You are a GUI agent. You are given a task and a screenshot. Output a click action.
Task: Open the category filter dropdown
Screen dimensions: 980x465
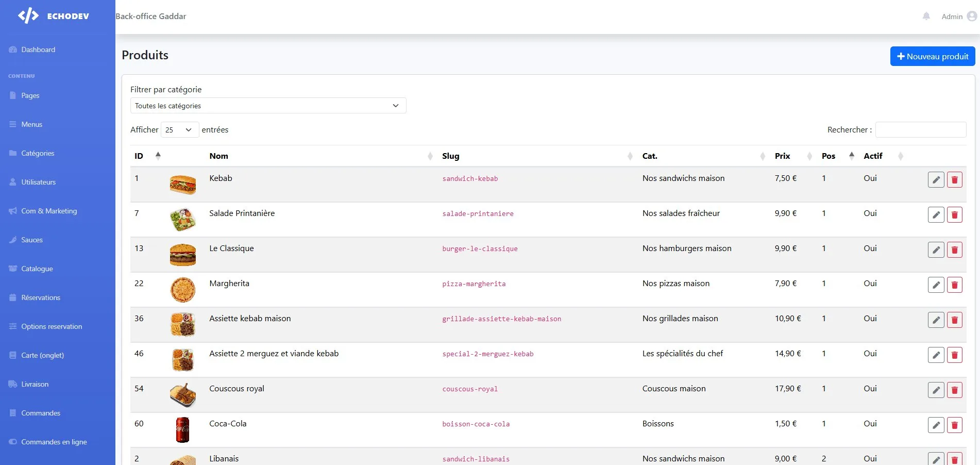coord(268,106)
